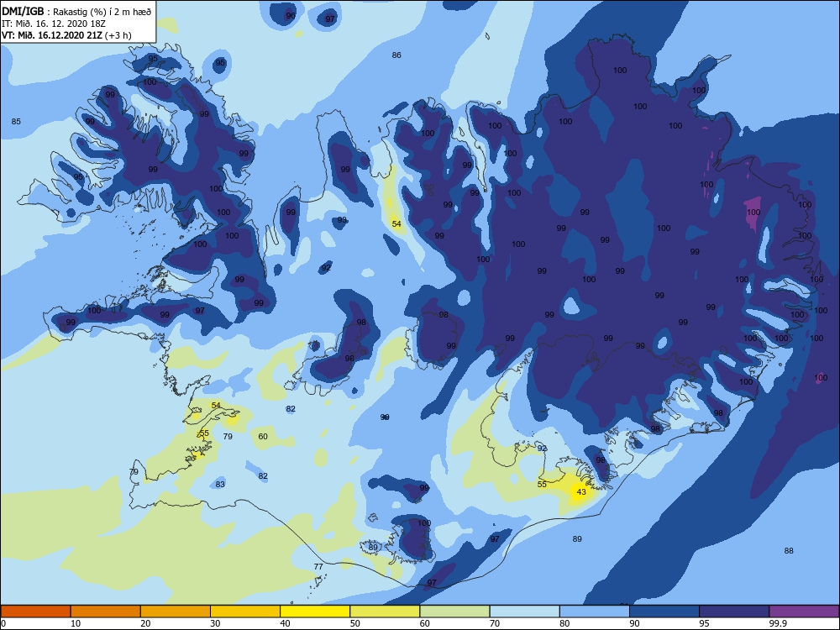
Task: Click the humidity value '96' at the top
Action: pos(291,15)
